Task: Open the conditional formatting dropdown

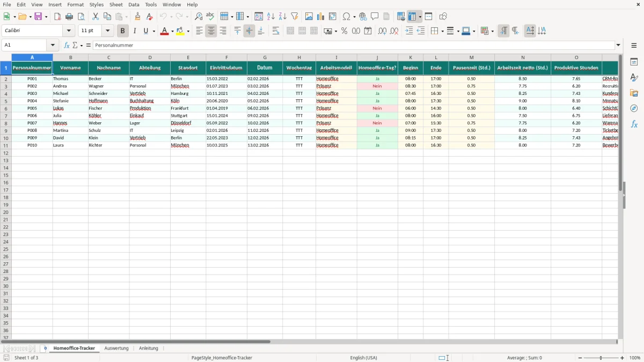Action: click(x=492, y=31)
